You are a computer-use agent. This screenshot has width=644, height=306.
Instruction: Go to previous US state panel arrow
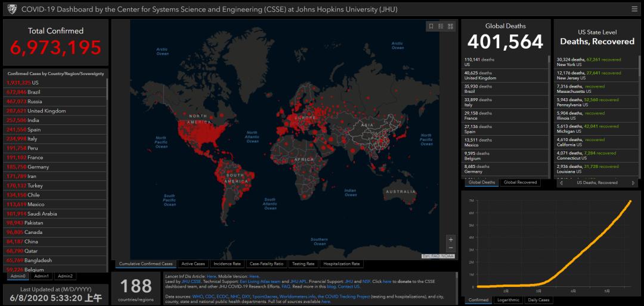click(562, 183)
